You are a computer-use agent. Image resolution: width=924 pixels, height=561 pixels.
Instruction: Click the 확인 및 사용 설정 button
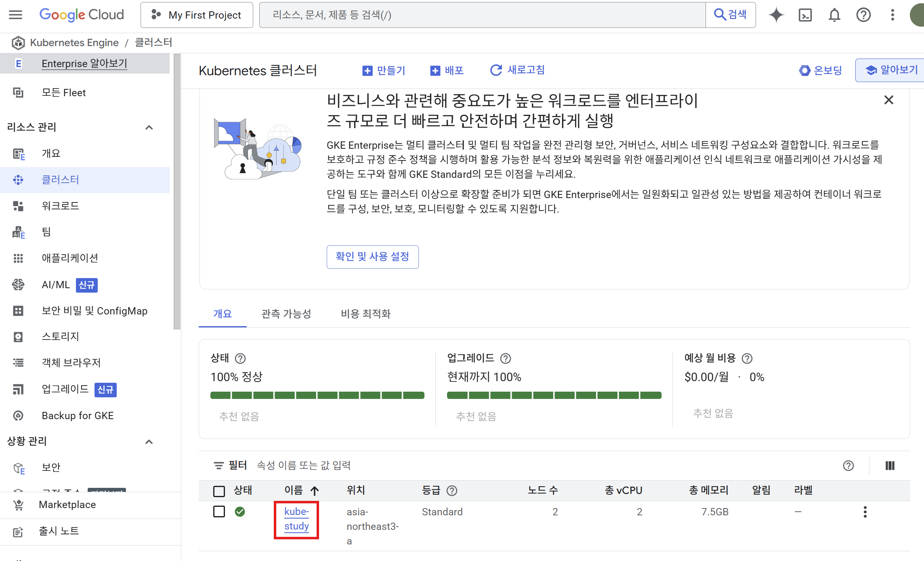[x=372, y=257]
